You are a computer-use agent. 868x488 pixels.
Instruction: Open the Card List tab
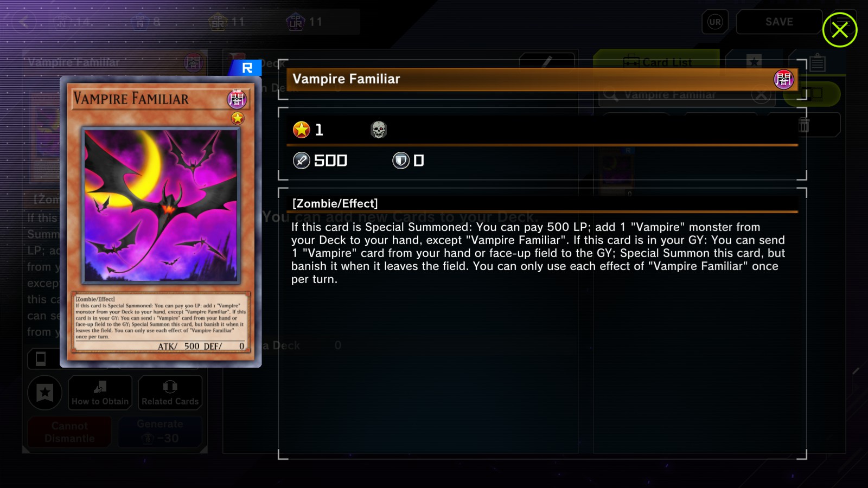pyautogui.click(x=656, y=62)
